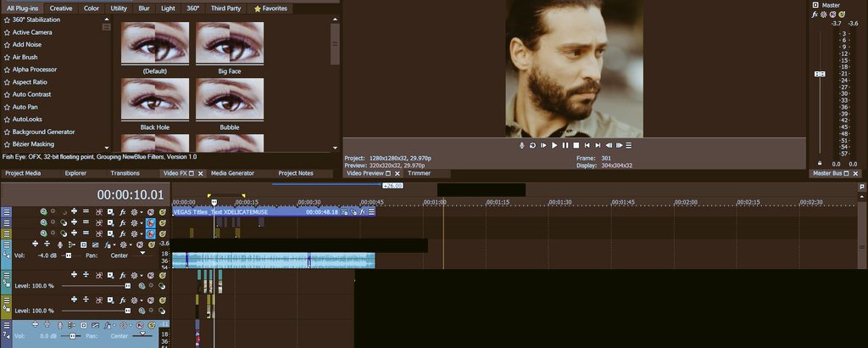Step to previous frame in preview

(x=609, y=145)
